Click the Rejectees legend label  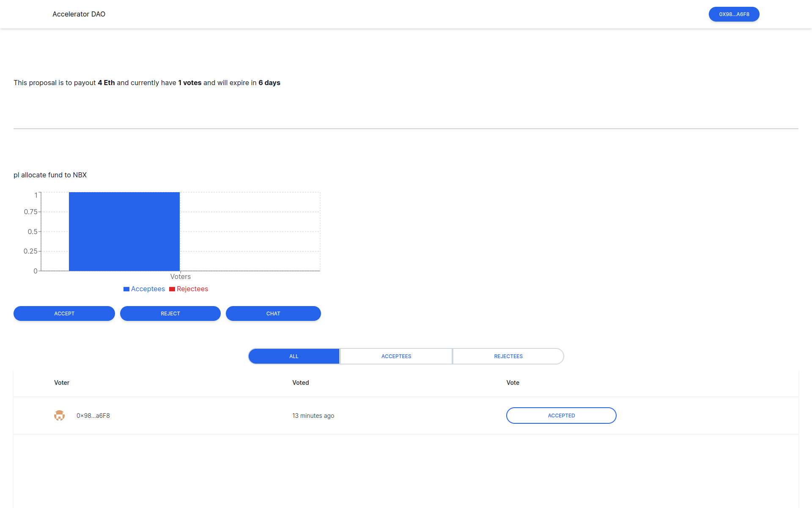pos(192,289)
